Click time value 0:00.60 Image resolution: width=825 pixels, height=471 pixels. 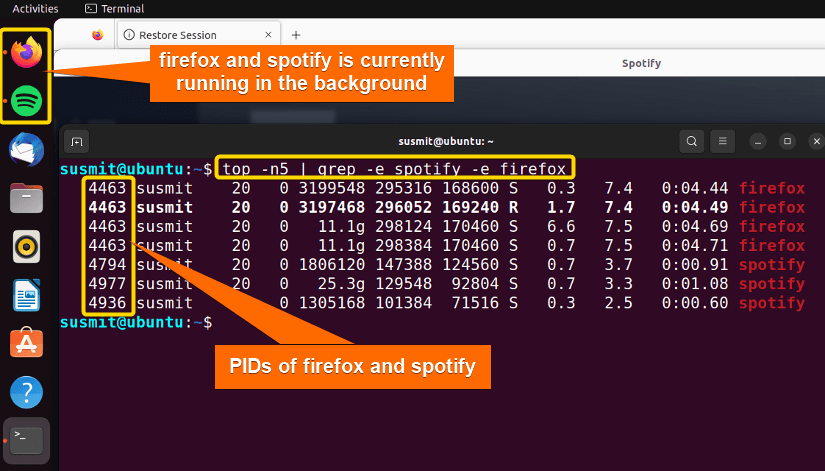tap(695, 303)
